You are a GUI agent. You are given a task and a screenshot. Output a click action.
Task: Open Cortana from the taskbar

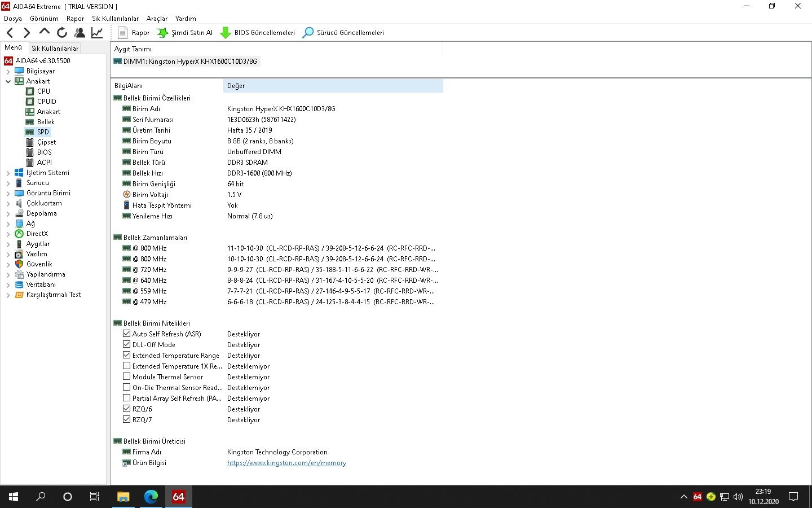pyautogui.click(x=68, y=497)
